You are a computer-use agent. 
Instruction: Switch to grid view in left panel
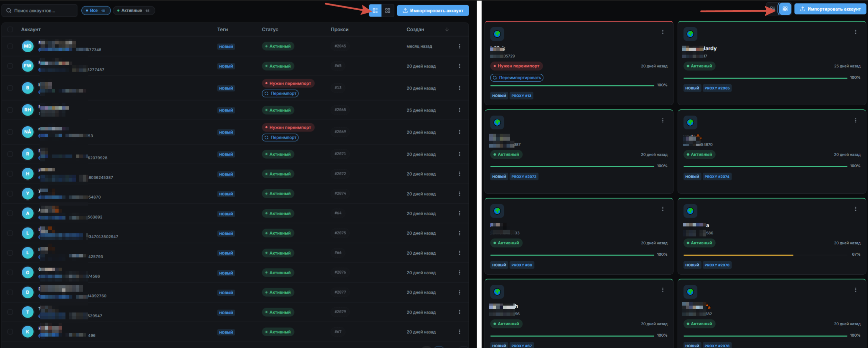coord(388,11)
